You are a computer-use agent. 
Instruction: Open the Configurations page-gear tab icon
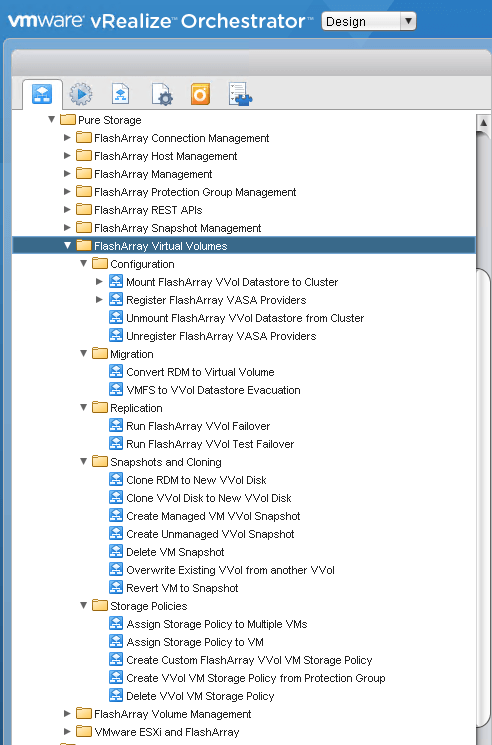click(x=162, y=94)
